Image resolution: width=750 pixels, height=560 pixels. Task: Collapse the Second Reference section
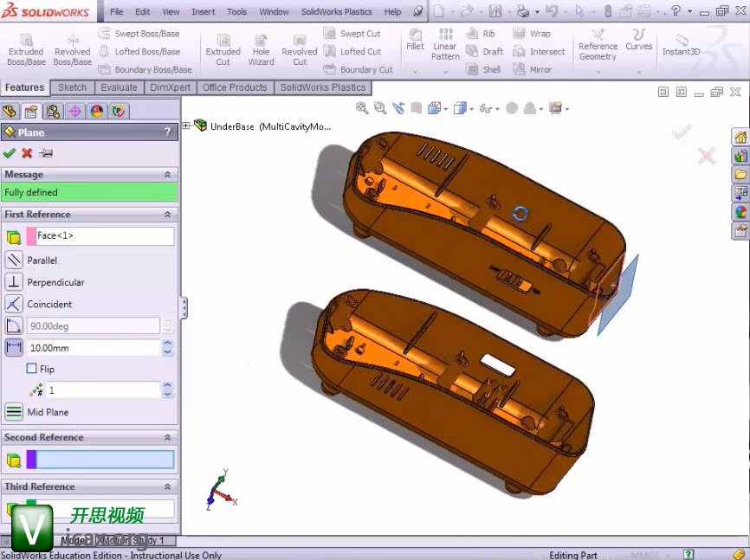tap(167, 437)
